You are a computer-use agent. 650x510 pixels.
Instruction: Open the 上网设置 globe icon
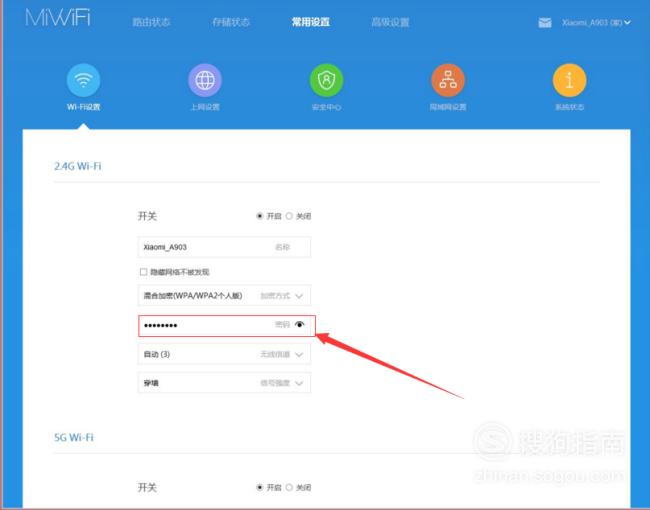point(205,80)
